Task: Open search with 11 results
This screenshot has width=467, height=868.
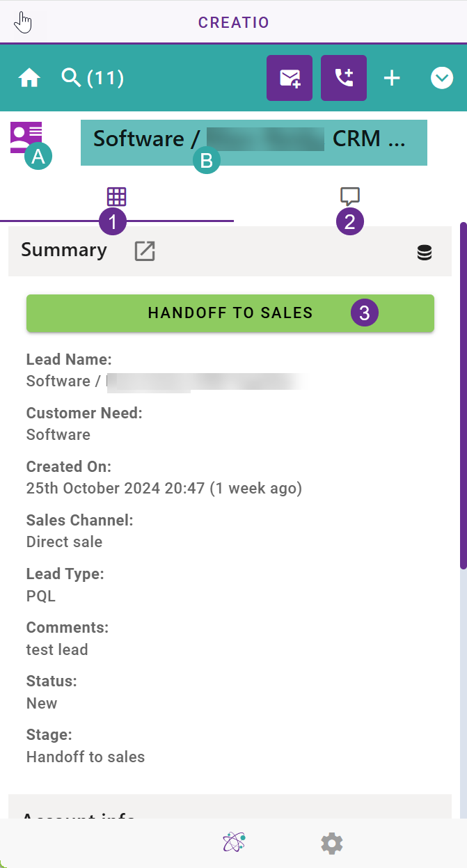Action: 93,78
